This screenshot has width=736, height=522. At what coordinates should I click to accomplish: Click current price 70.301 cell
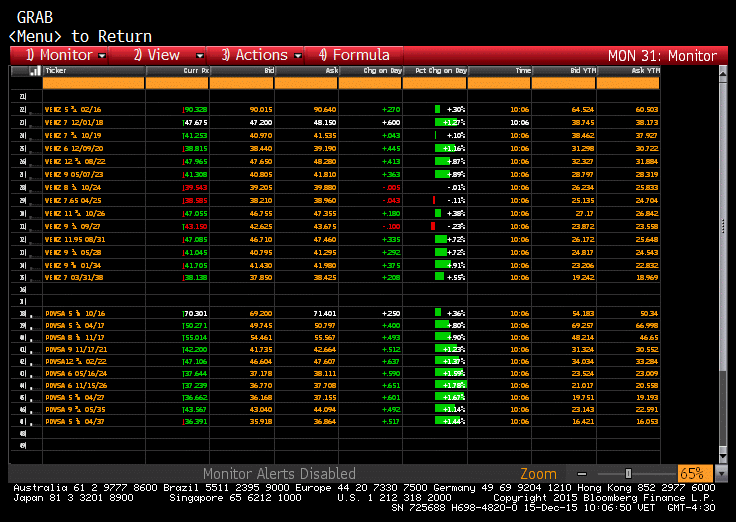coord(195,314)
